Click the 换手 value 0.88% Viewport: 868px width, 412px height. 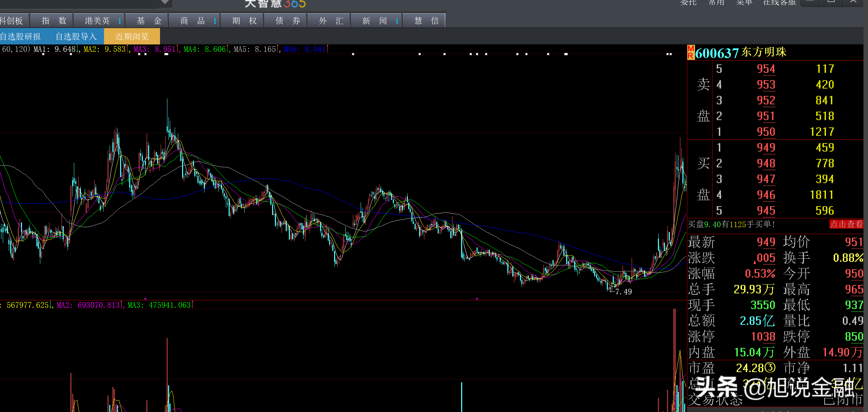[848, 258]
